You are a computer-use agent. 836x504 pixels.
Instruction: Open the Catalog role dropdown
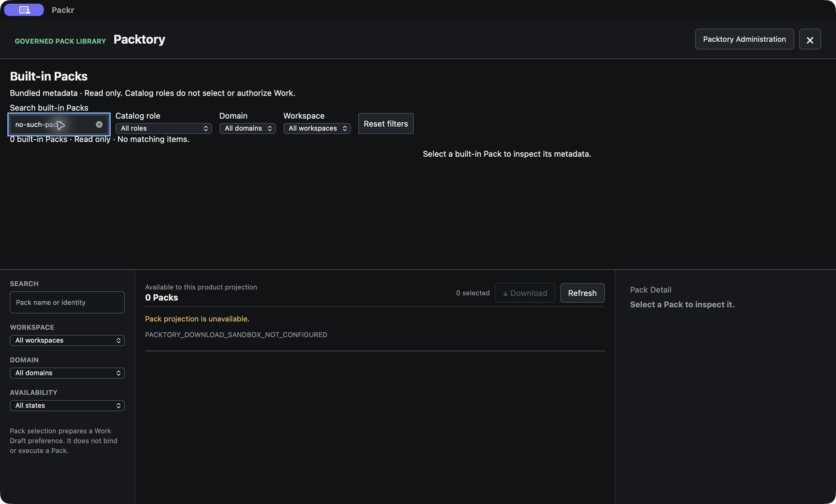(x=164, y=128)
